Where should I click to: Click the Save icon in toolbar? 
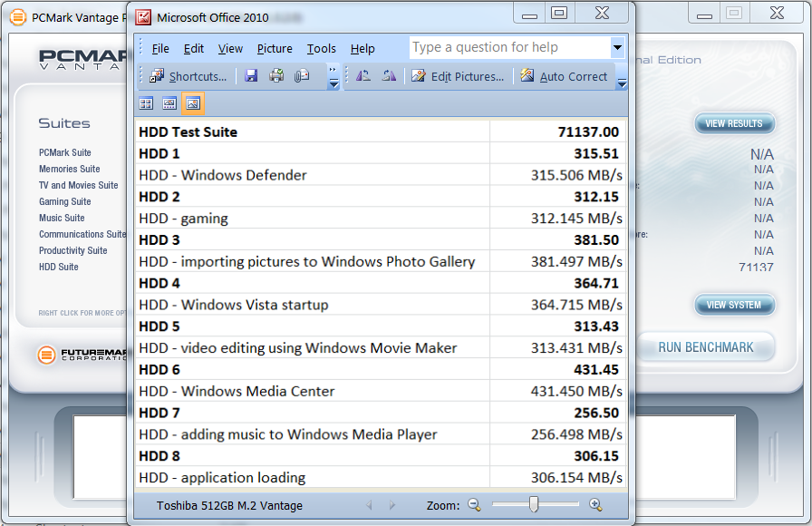(x=251, y=76)
